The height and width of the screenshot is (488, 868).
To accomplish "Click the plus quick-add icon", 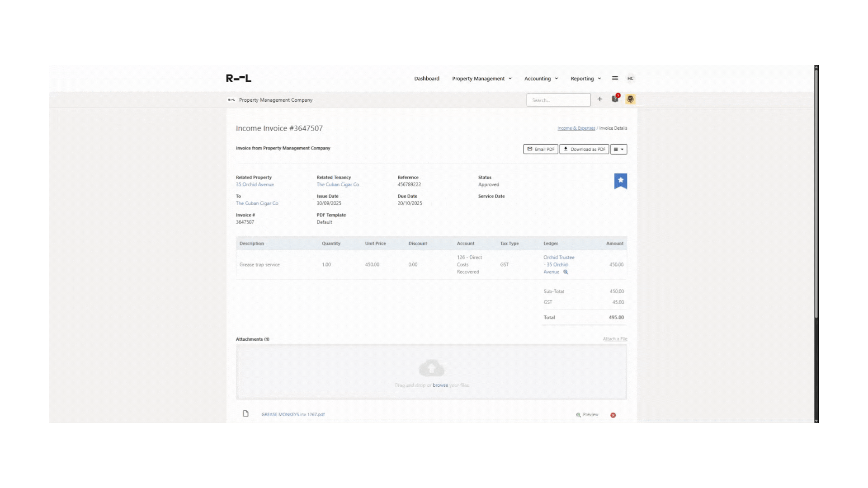I will pos(599,99).
